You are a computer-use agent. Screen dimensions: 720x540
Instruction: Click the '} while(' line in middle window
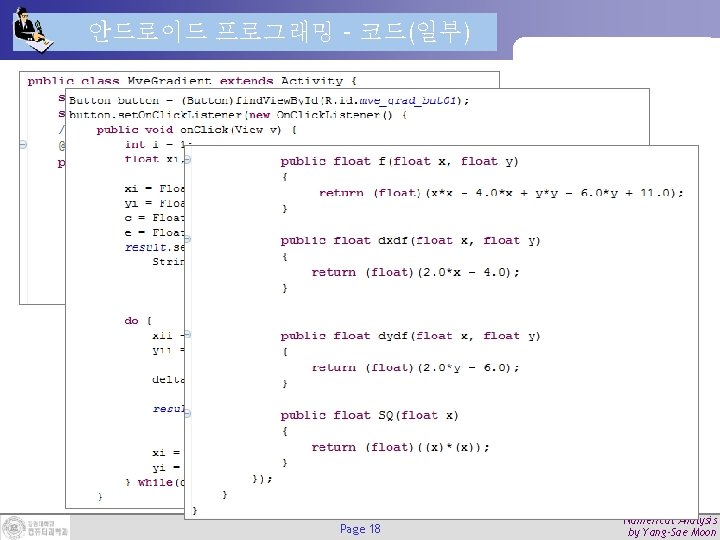(155, 482)
